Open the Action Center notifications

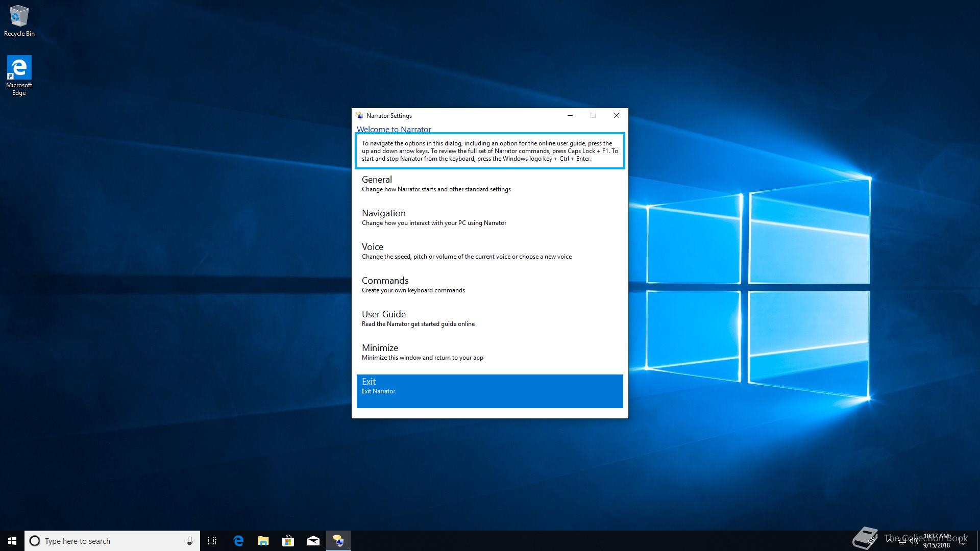click(963, 541)
